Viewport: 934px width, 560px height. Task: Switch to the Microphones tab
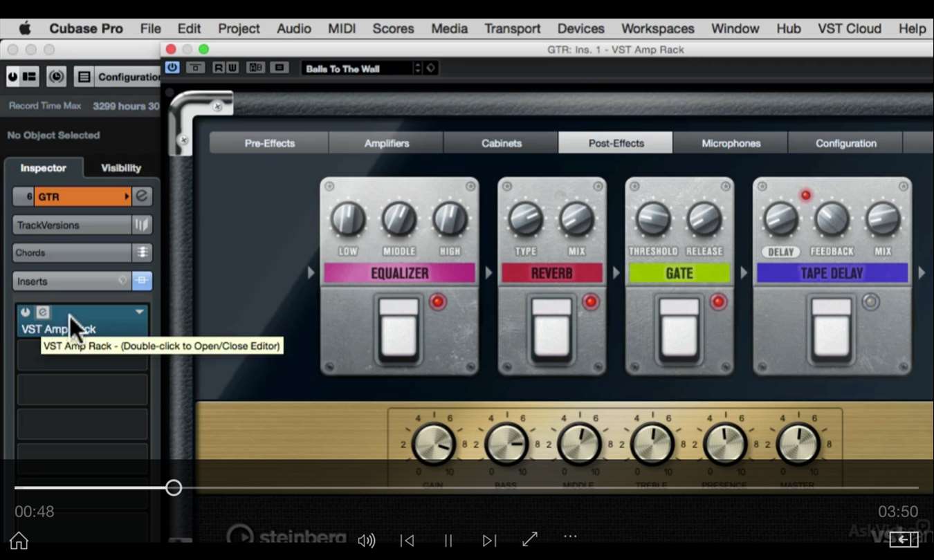click(731, 143)
